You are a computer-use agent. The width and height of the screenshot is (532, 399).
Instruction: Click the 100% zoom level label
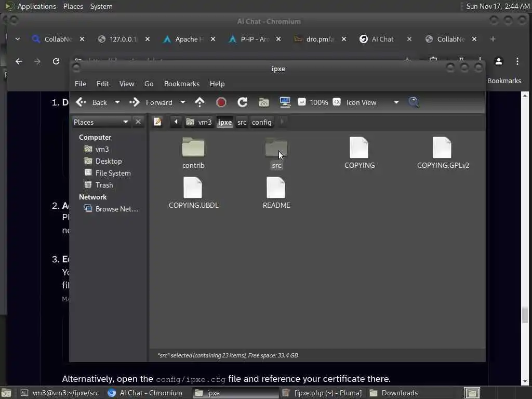(x=319, y=102)
